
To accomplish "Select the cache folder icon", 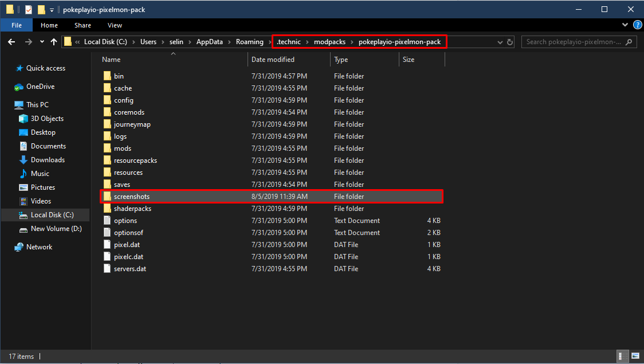I will [107, 88].
